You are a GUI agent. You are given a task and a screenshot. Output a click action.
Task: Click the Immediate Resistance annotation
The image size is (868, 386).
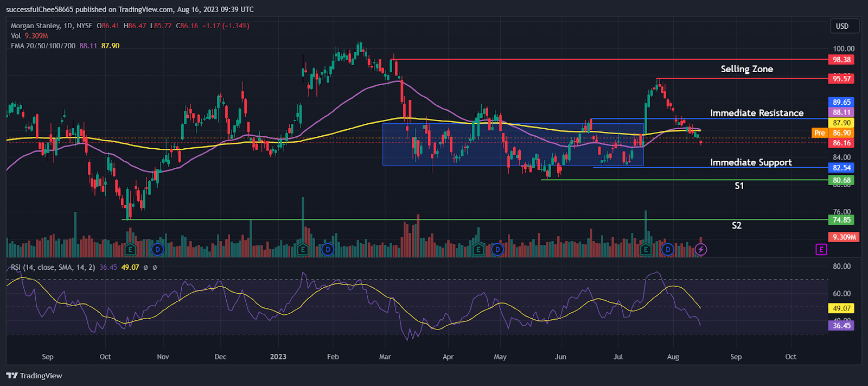tap(757, 113)
